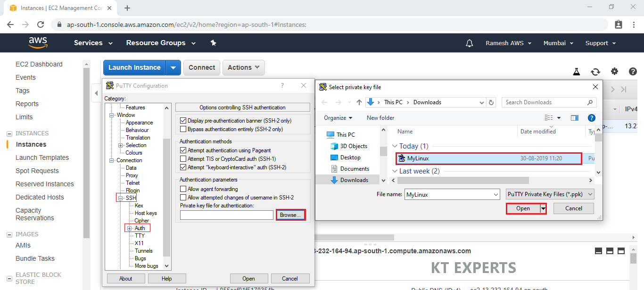Open Spot Requests in EC2 sidebar
644x290 pixels.
[x=37, y=171]
